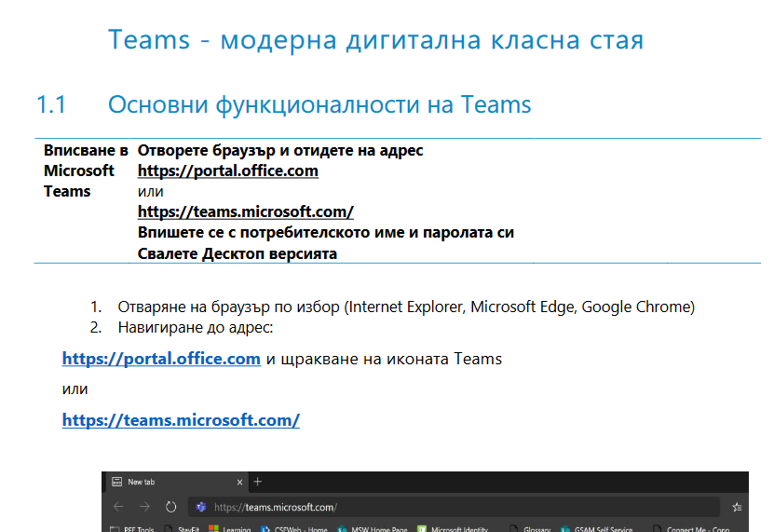
Task: Click the StayFit bookmark
Action: point(182,528)
